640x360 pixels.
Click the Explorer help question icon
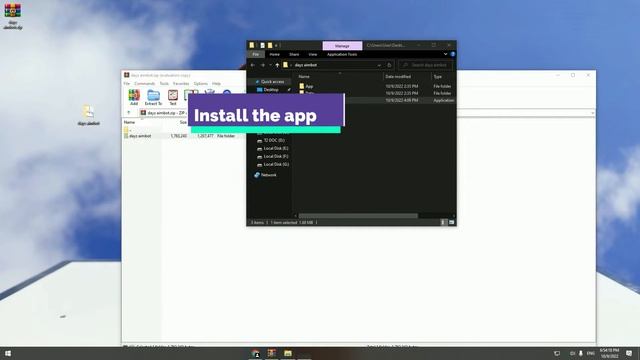(452, 54)
